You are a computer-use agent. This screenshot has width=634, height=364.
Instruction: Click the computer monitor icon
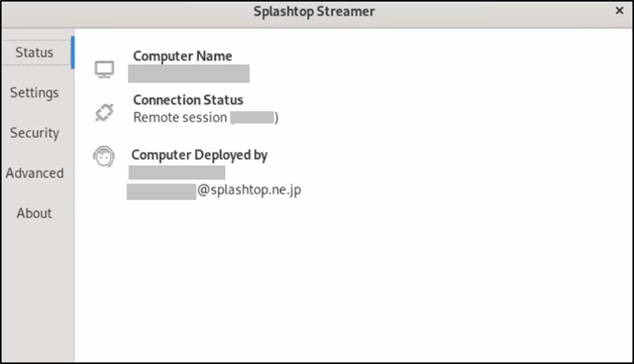coord(104,69)
